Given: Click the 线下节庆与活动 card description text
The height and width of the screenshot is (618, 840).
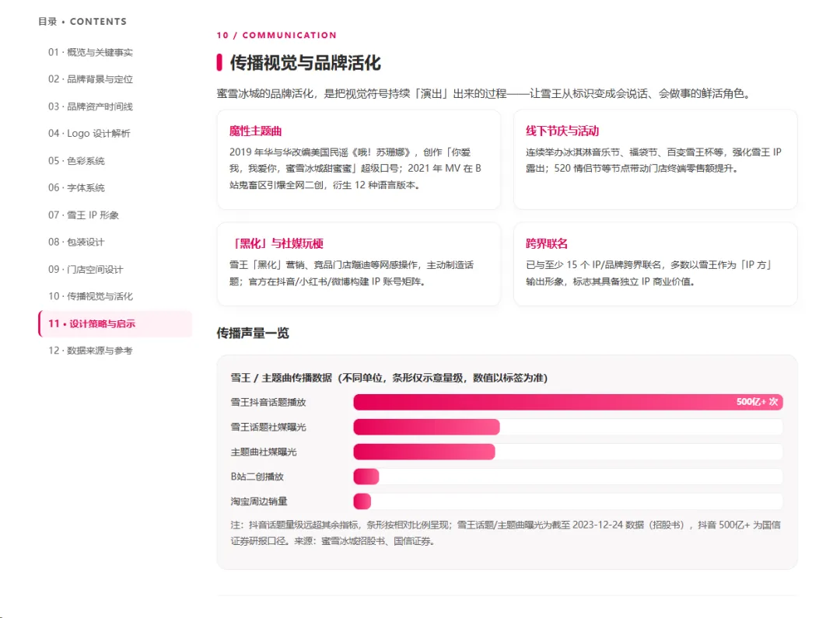Looking at the screenshot, I should [x=653, y=160].
